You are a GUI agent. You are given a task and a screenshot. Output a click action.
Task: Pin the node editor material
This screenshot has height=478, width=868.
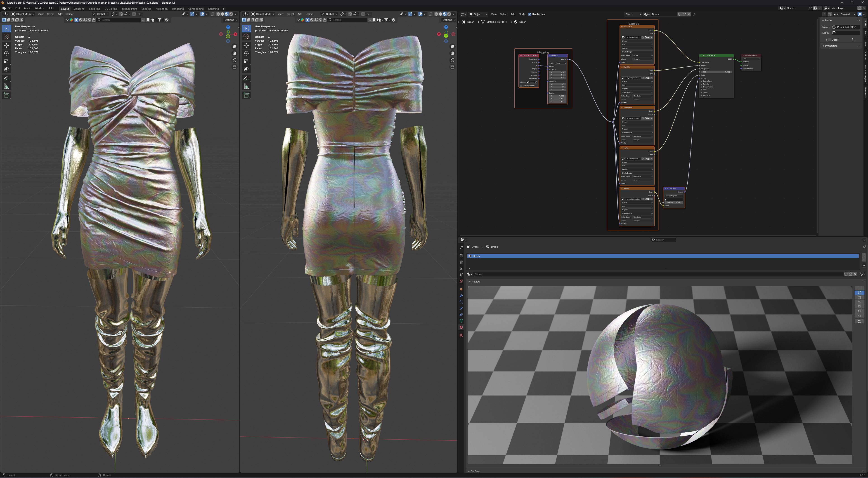point(695,14)
